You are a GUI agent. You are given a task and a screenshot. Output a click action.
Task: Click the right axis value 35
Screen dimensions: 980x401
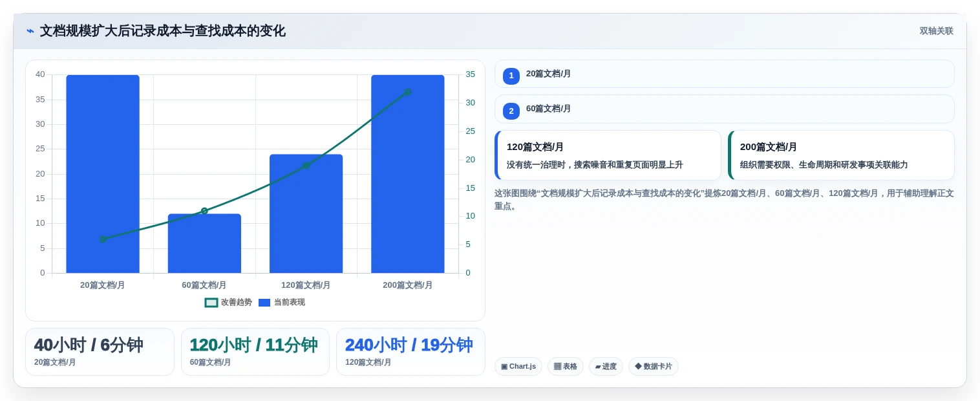[x=470, y=74]
